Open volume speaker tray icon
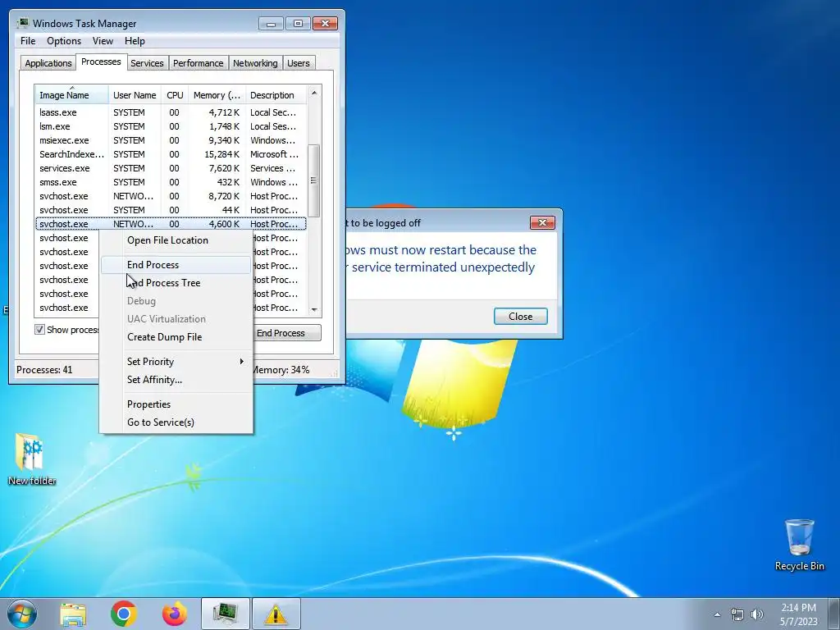The image size is (840, 630). (756, 614)
